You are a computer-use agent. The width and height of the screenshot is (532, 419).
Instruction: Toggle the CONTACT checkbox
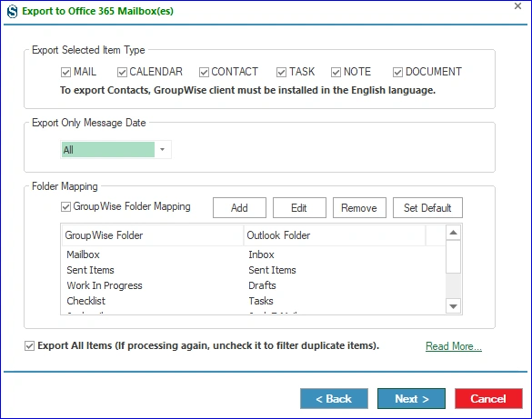(204, 72)
